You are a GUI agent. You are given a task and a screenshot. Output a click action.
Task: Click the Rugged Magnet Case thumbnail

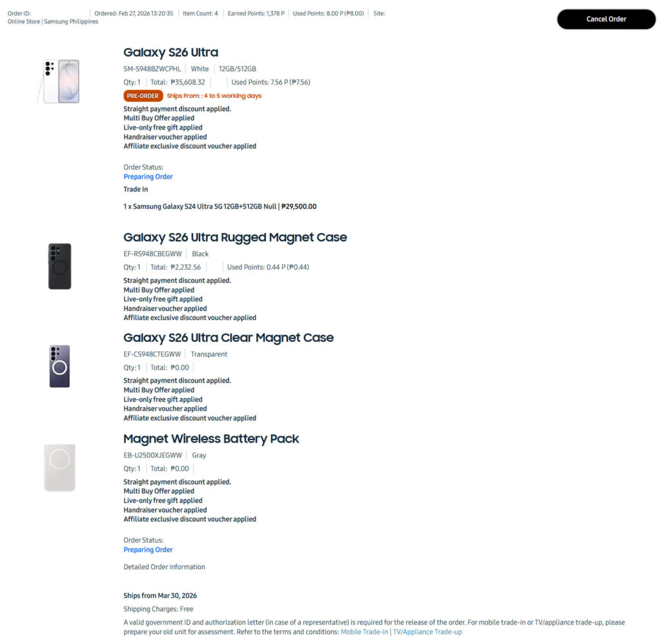pos(59,265)
